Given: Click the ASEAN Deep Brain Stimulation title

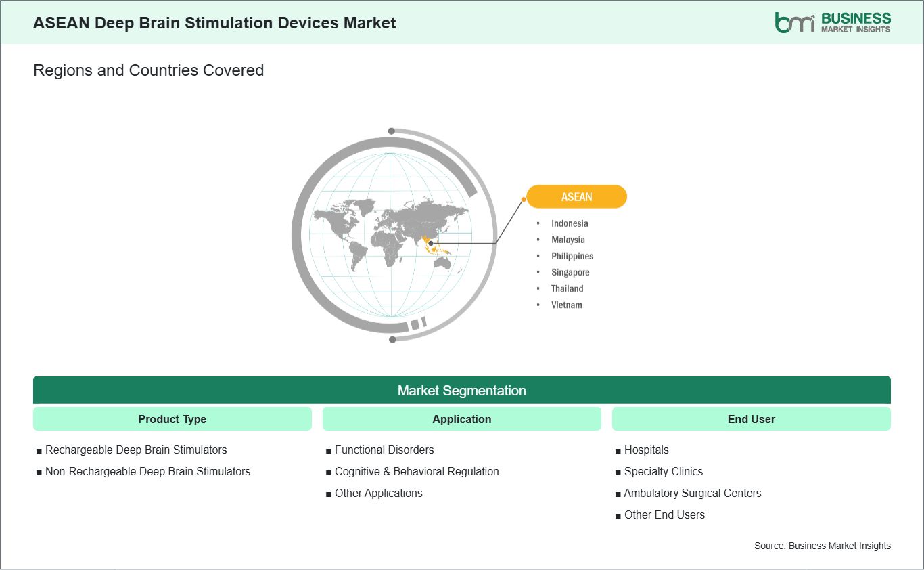Looking at the screenshot, I should pyautogui.click(x=214, y=22).
